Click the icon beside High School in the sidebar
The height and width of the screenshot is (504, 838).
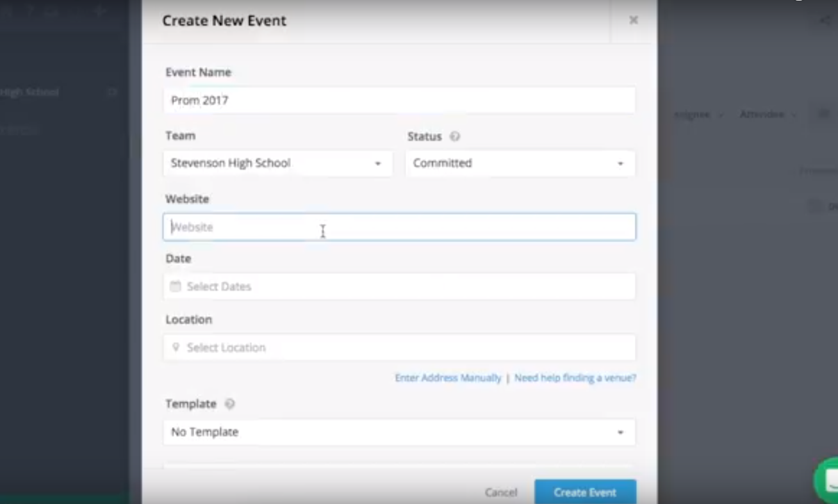click(x=112, y=92)
